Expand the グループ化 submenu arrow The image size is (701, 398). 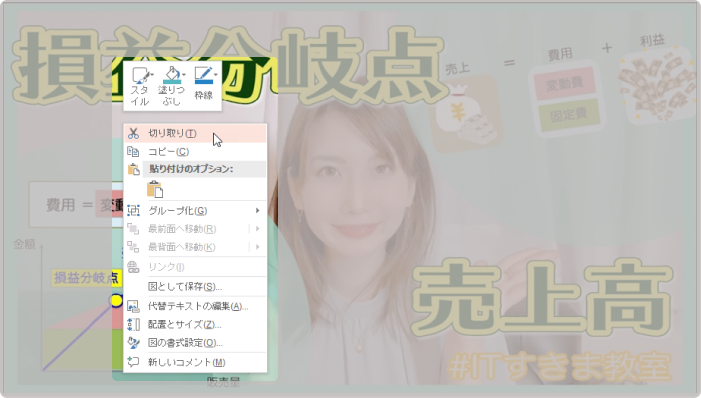point(258,211)
